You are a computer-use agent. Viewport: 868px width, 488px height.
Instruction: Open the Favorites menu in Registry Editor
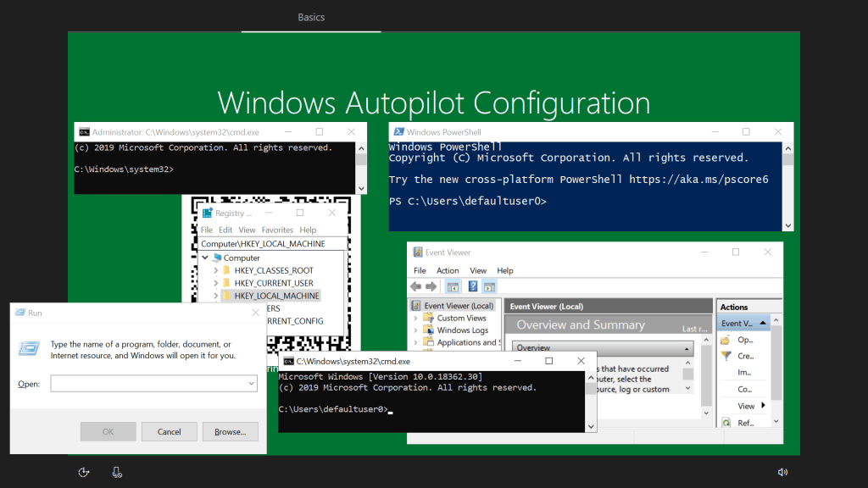[277, 230]
